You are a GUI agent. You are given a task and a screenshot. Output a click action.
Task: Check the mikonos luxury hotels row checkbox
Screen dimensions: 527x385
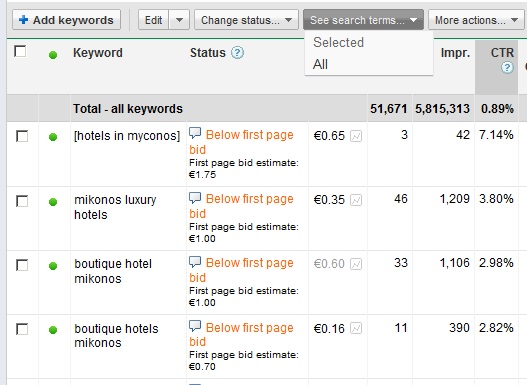pyautogui.click(x=22, y=201)
